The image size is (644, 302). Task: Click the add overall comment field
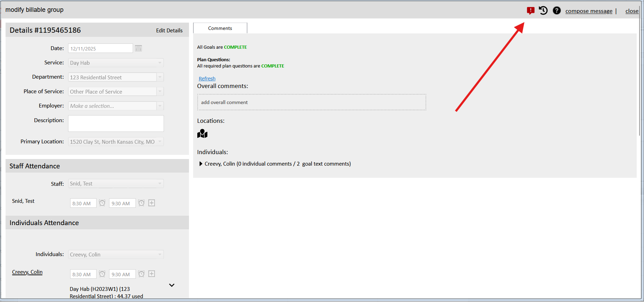coord(312,102)
